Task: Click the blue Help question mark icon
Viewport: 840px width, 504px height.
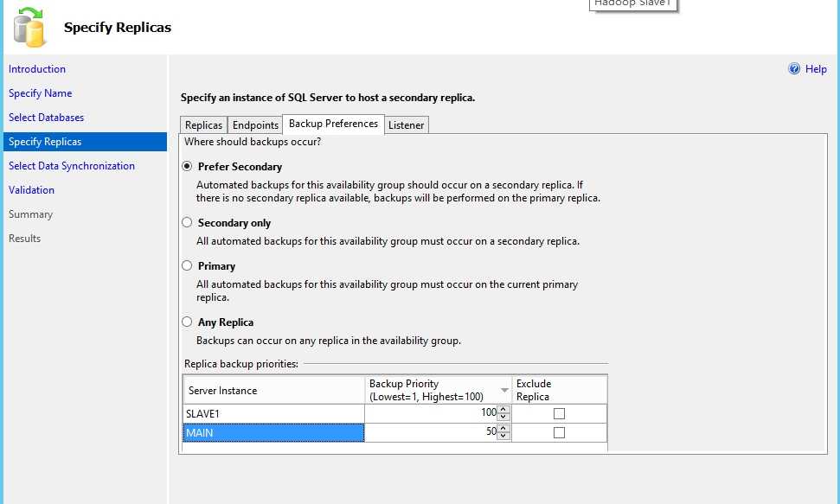Action: pos(794,69)
